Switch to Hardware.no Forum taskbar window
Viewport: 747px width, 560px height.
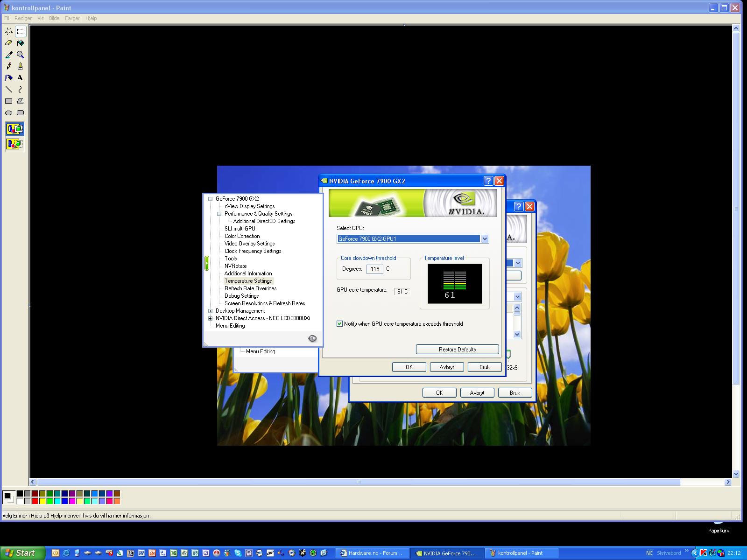click(x=372, y=553)
